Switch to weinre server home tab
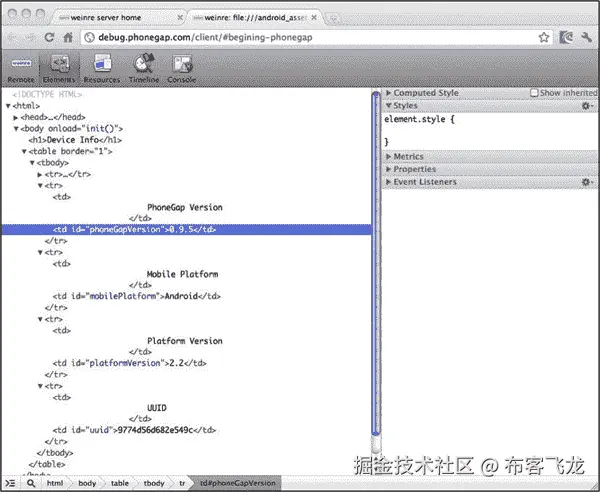 [x=105, y=18]
